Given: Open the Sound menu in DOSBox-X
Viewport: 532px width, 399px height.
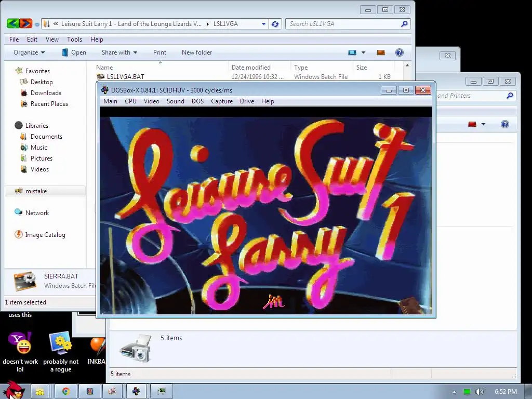Looking at the screenshot, I should [176, 101].
